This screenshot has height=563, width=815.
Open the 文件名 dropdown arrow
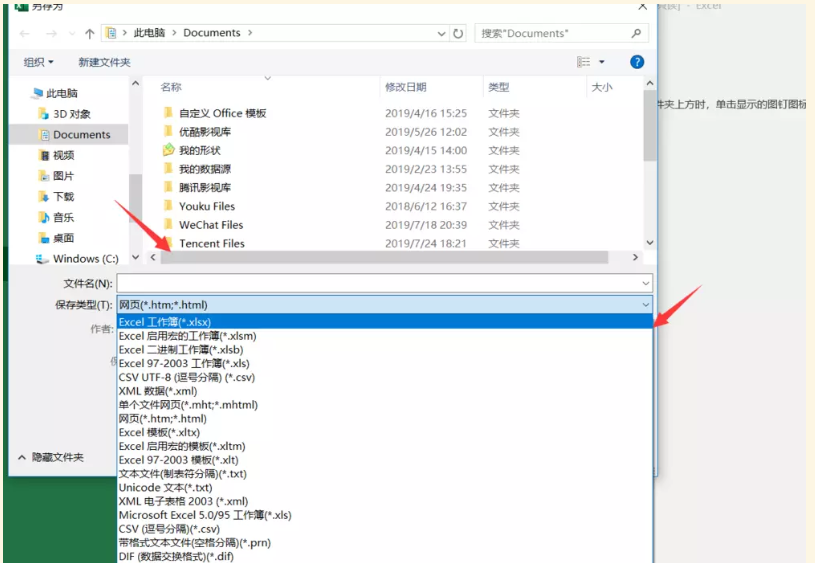click(646, 283)
